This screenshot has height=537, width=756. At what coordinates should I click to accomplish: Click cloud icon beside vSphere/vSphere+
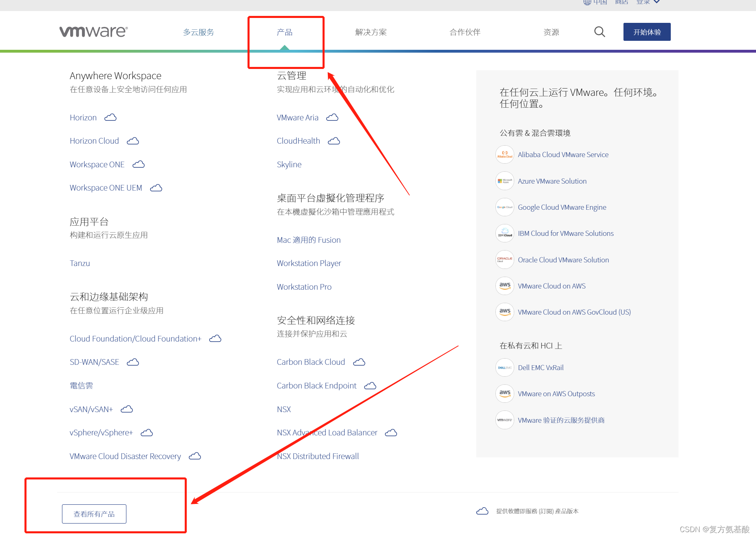(x=147, y=433)
